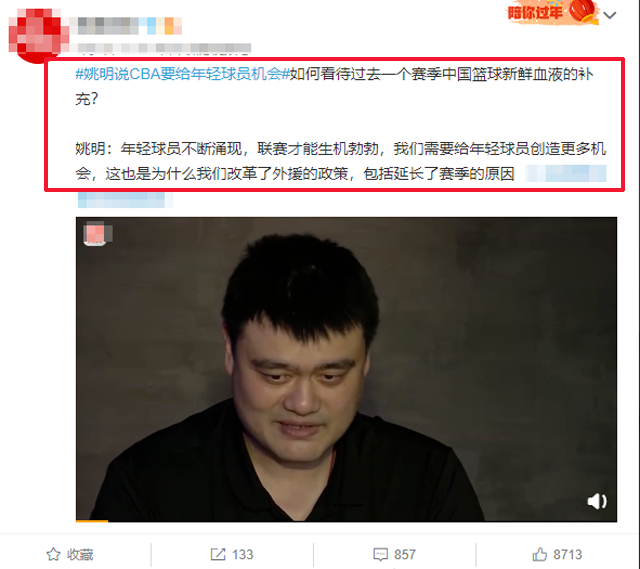Viewport: 640px width, 569px height.
Task: Click the video progress bar
Action: (x=346, y=520)
